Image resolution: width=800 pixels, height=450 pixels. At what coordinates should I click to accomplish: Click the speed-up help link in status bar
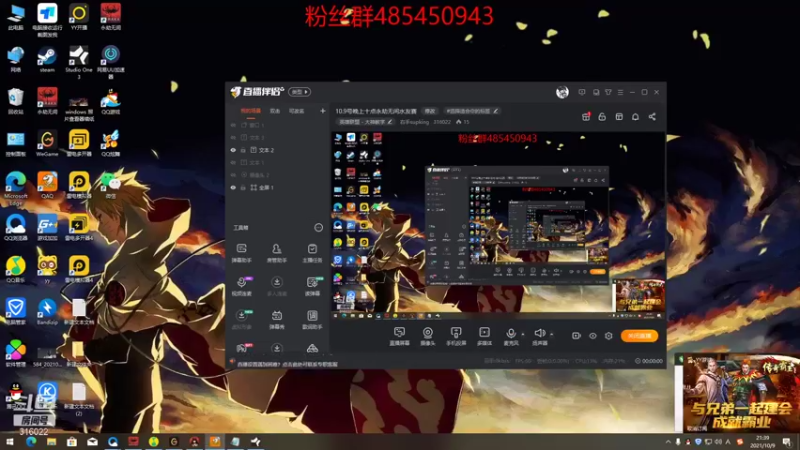287,364
